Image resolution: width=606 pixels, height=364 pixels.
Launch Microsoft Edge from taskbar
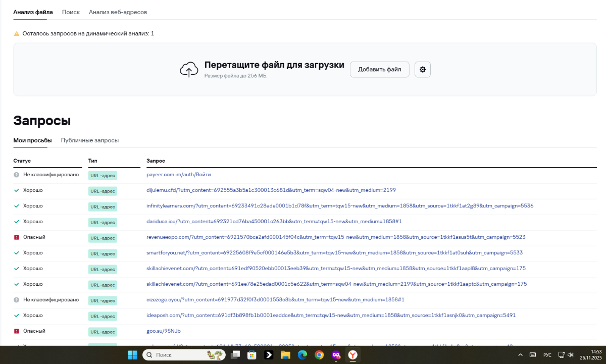click(x=302, y=355)
